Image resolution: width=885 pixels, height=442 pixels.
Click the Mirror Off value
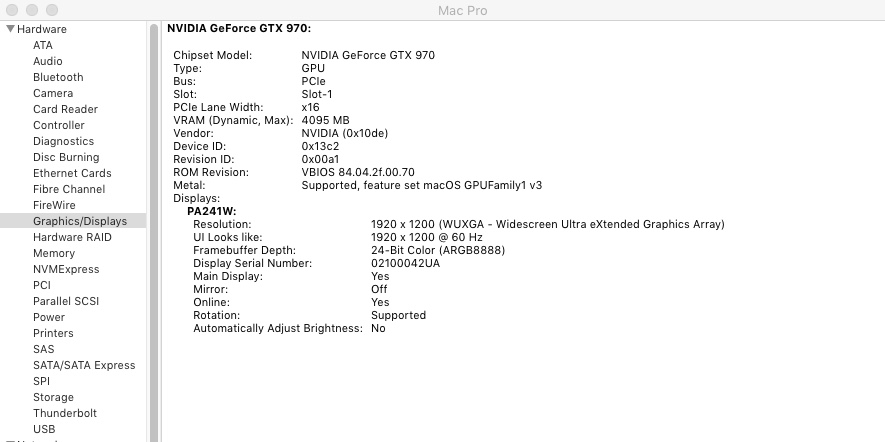pyautogui.click(x=379, y=289)
